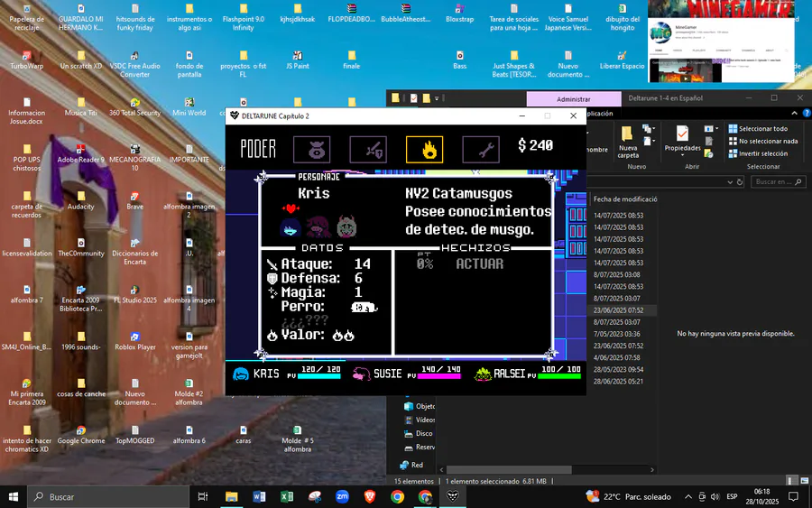The width and height of the screenshot is (812, 508).
Task: Open Adobe Reader 9 desktop shortcut
Action: pos(81,153)
